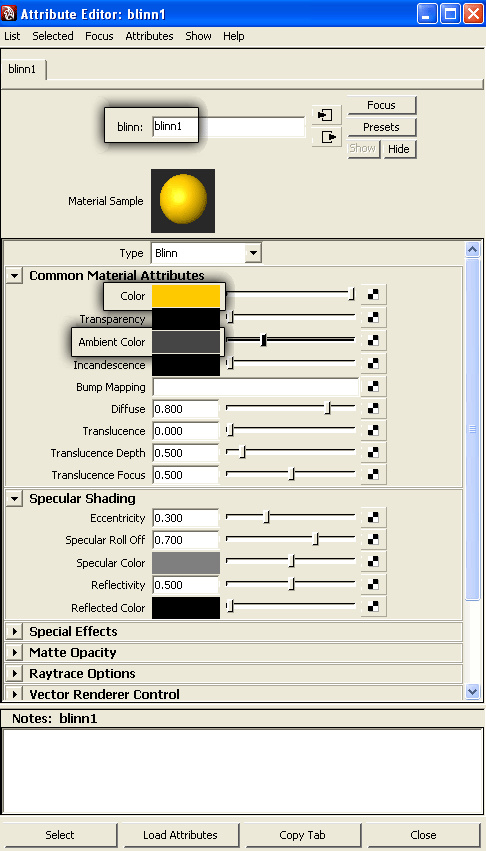486x851 pixels.
Task: Click the Diffuse value field
Action: pyautogui.click(x=186, y=409)
